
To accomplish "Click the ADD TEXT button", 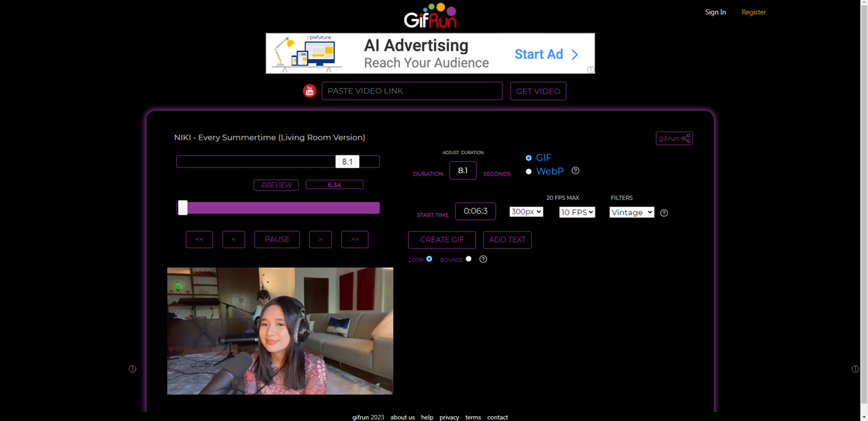I will [507, 240].
